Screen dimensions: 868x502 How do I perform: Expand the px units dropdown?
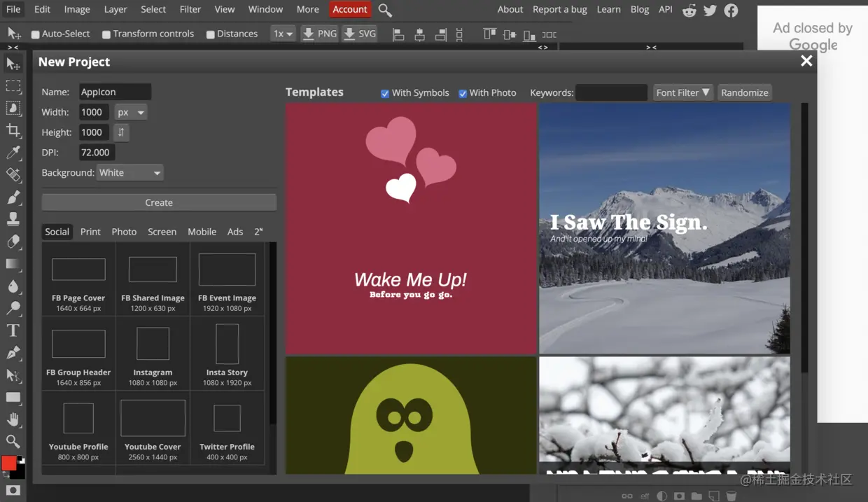(x=131, y=113)
